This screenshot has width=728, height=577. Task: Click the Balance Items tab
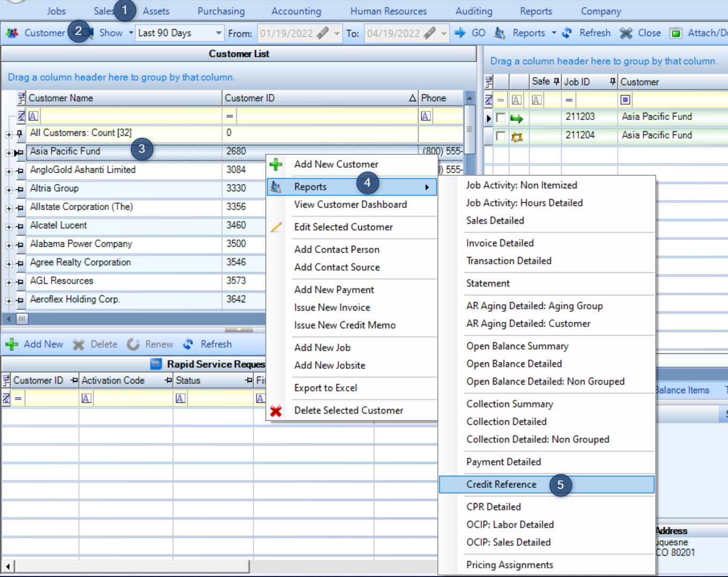682,390
